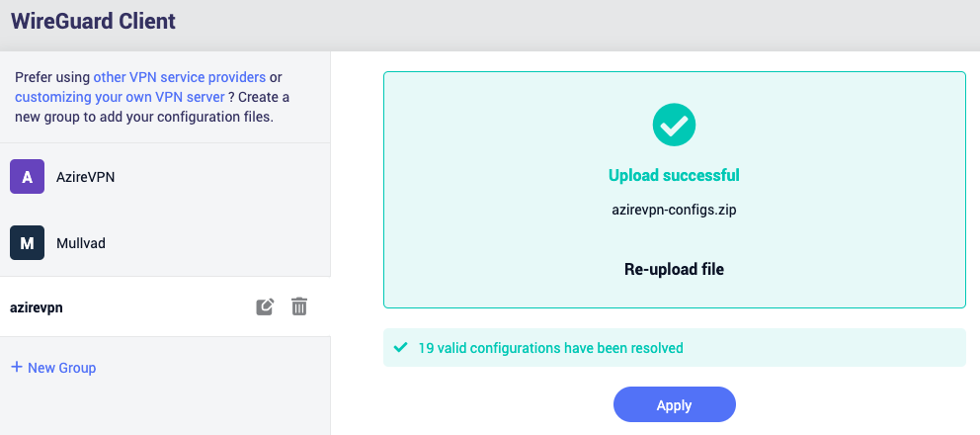Click the plus icon beside New Group
Viewport: 980px width, 435px height.
[17, 367]
